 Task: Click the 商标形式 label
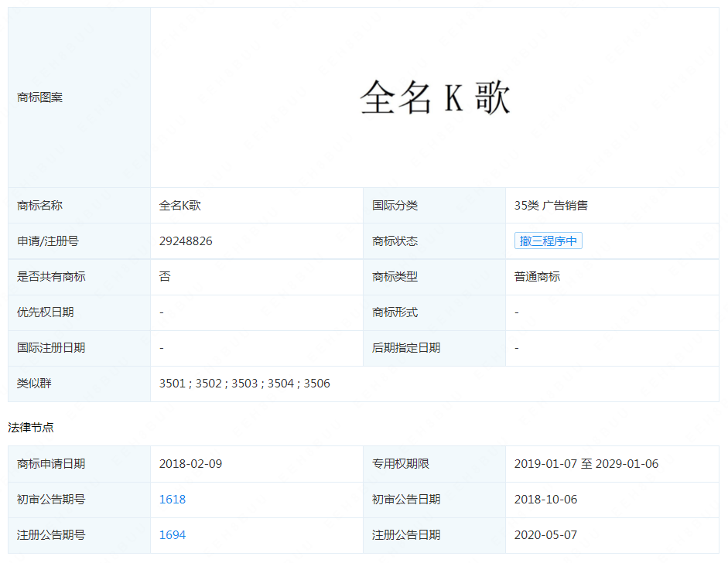[395, 312]
